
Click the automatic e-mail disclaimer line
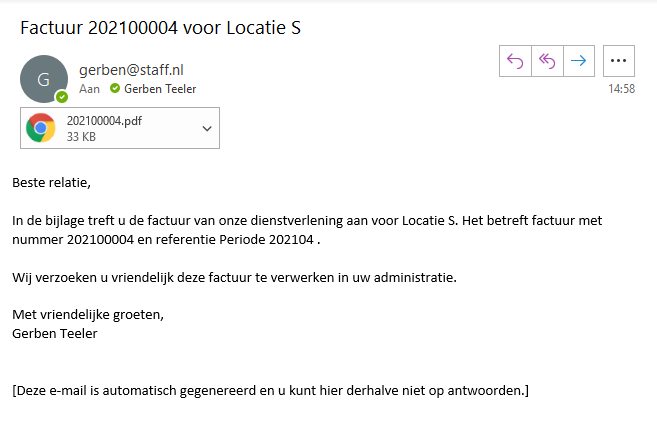coord(270,391)
